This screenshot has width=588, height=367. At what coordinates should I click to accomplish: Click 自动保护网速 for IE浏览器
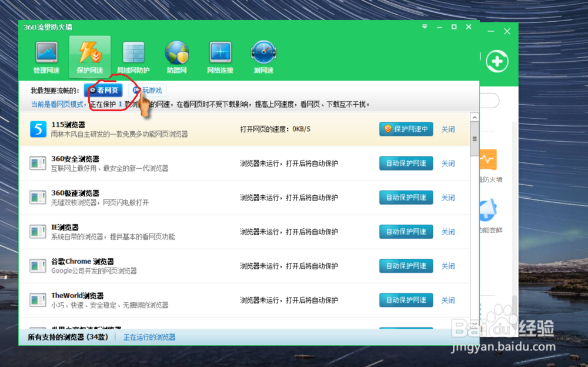click(406, 232)
